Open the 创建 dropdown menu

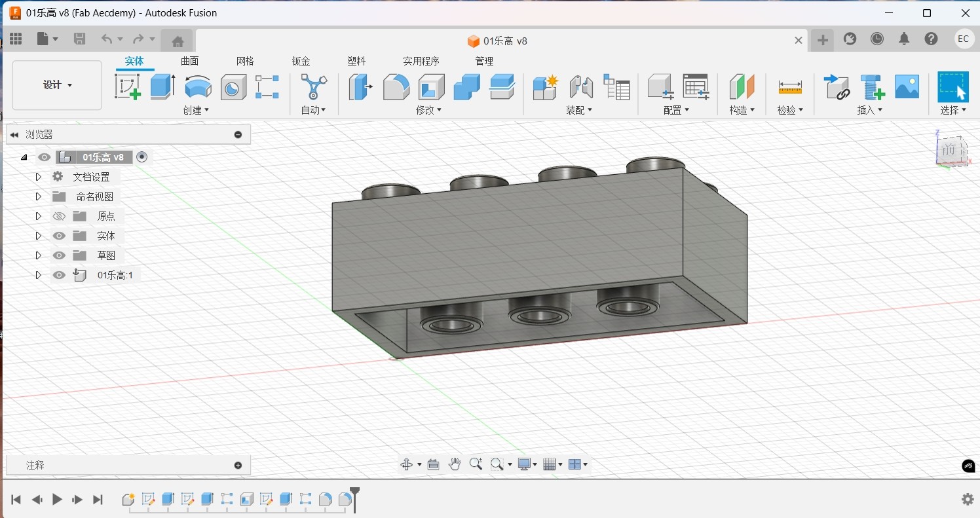(x=196, y=110)
